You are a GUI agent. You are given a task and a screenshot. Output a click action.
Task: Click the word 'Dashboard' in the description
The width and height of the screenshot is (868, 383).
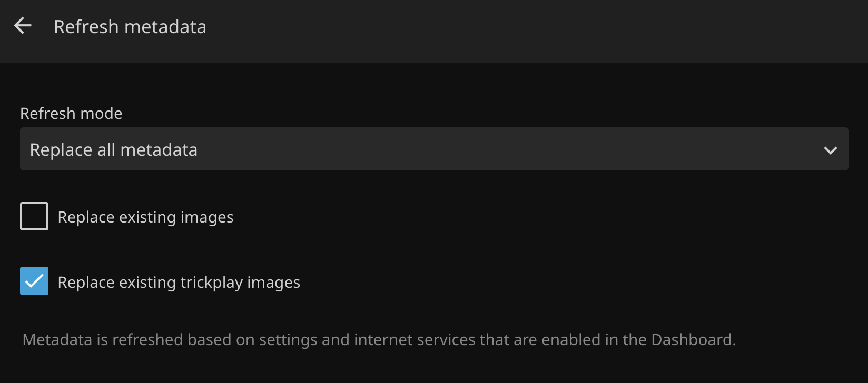692,340
